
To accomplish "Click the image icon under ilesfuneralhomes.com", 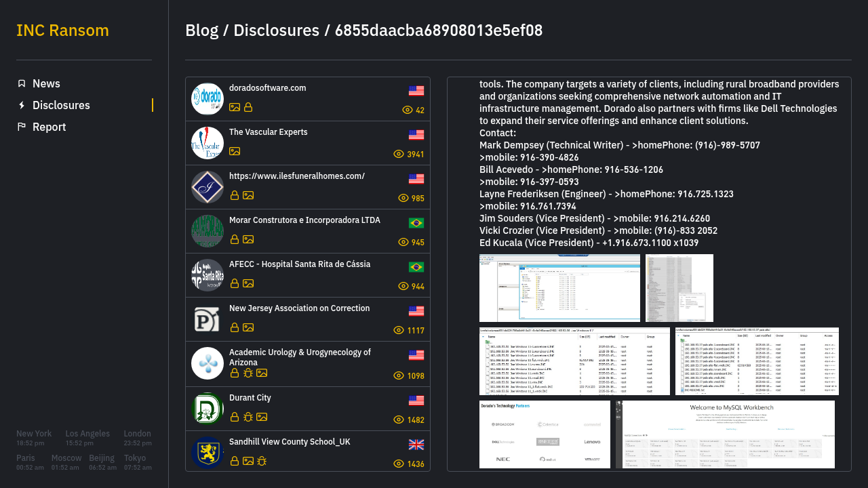I will pyautogui.click(x=248, y=195).
